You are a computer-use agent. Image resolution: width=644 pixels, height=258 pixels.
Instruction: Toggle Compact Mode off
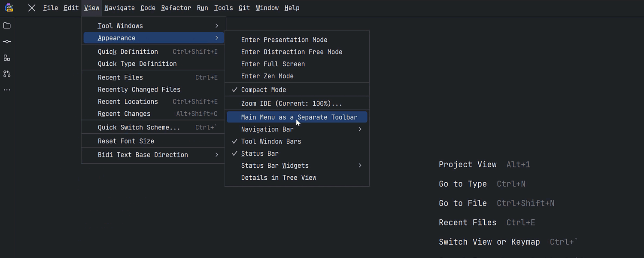point(263,90)
